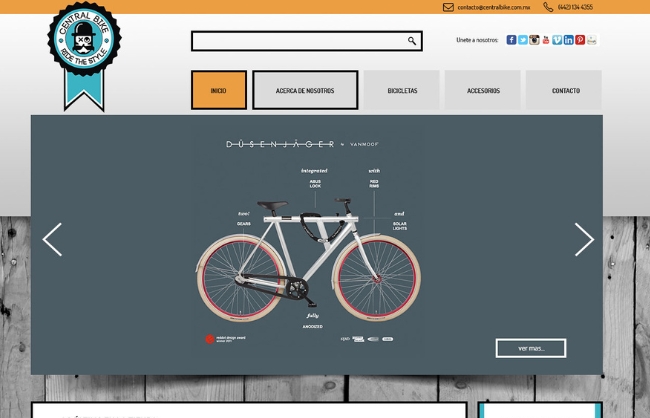Image resolution: width=650 pixels, height=418 pixels.
Task: Open the Instagram social icon
Action: (534, 40)
